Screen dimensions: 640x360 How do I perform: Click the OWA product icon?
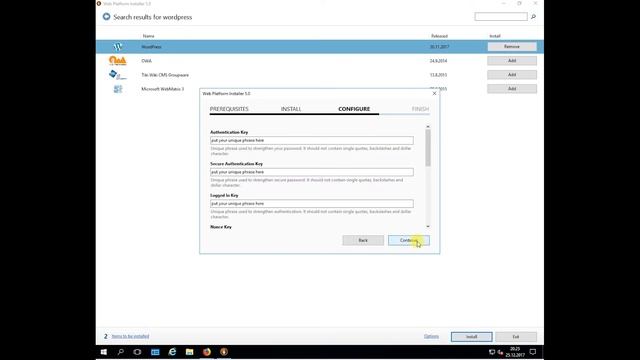118,61
